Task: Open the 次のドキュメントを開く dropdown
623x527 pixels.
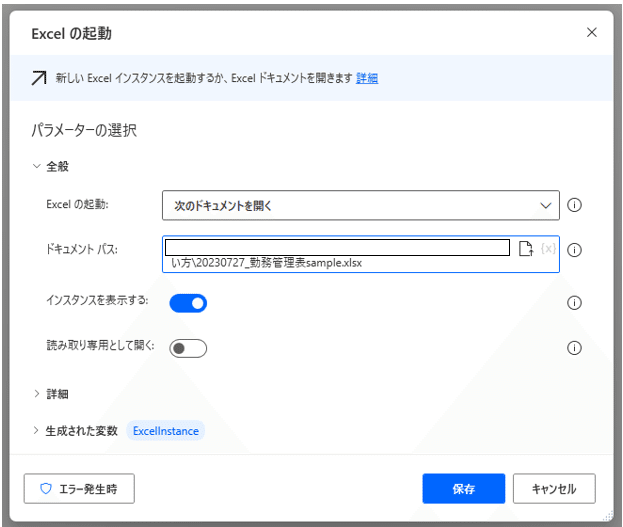Action: point(361,205)
